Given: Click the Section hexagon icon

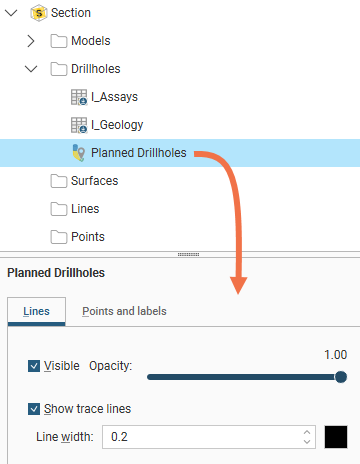Looking at the screenshot, I should (39, 13).
